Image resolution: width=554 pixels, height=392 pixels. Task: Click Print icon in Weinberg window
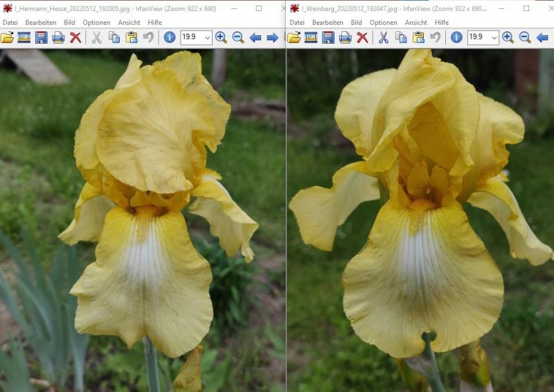pyautogui.click(x=345, y=37)
